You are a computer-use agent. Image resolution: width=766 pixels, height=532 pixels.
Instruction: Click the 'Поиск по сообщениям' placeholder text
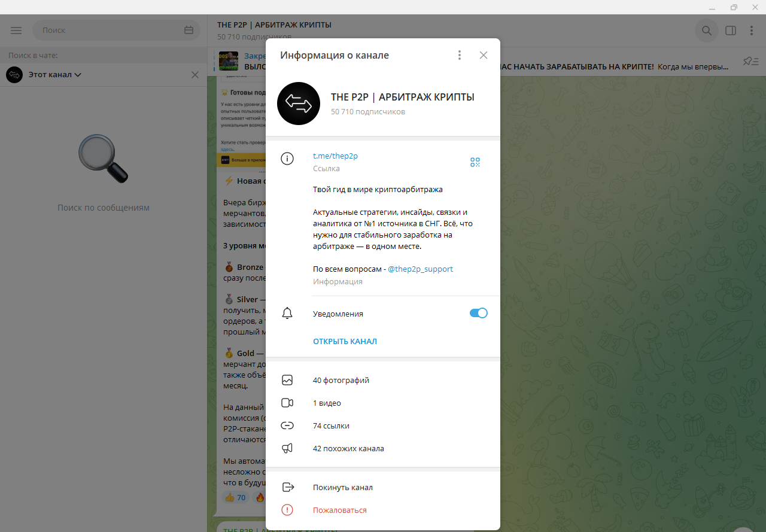(x=104, y=208)
